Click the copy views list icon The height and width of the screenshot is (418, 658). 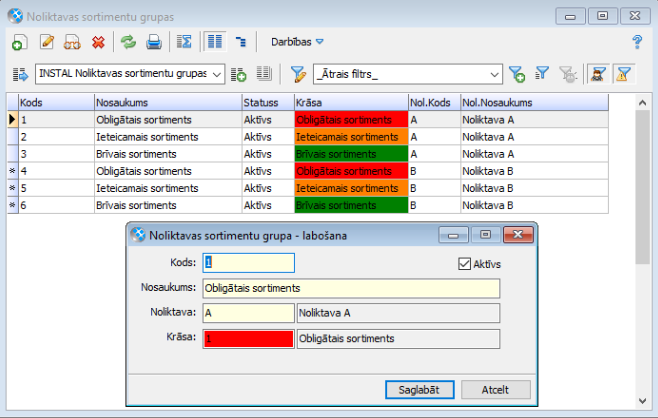tap(264, 74)
